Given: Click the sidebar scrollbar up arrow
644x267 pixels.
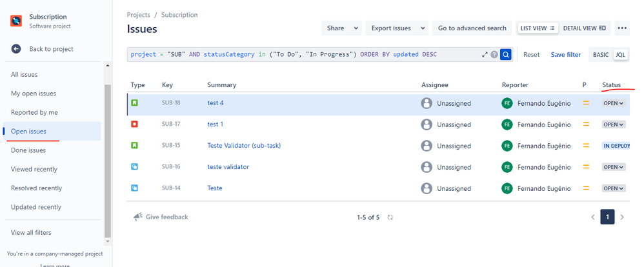Looking at the screenshot, I should (x=108, y=65).
